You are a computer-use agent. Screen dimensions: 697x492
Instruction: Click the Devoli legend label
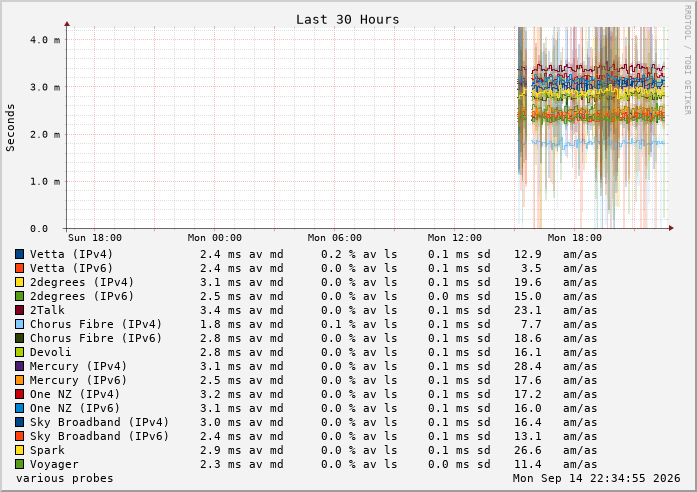pyautogui.click(x=50, y=352)
